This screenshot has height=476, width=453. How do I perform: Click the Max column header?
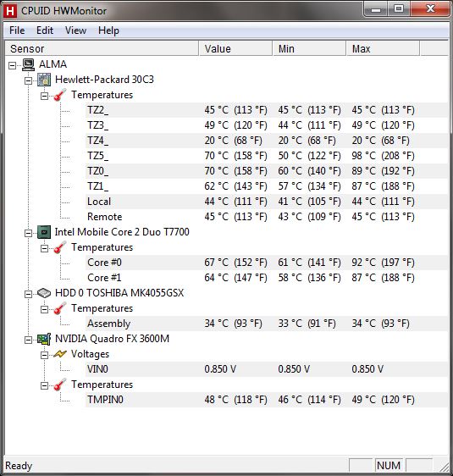coord(383,48)
